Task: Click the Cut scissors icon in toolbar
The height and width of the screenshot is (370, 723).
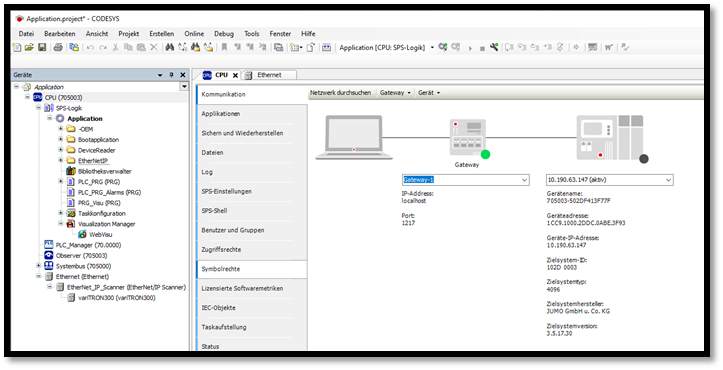Action: click(116, 47)
